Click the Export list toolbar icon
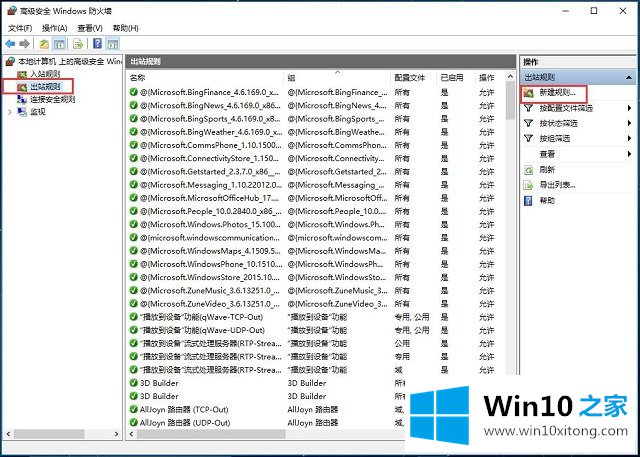This screenshot has height=457, width=640. coord(78,43)
